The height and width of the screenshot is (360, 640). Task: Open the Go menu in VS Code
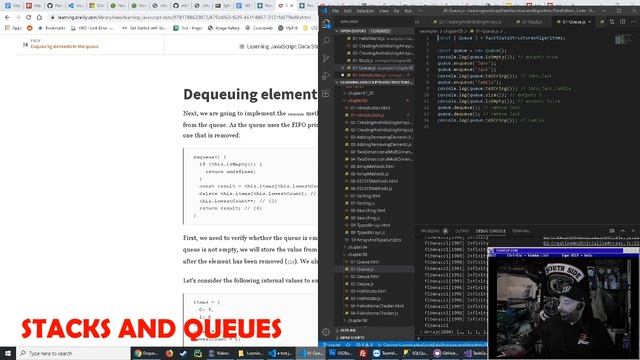coord(396,11)
